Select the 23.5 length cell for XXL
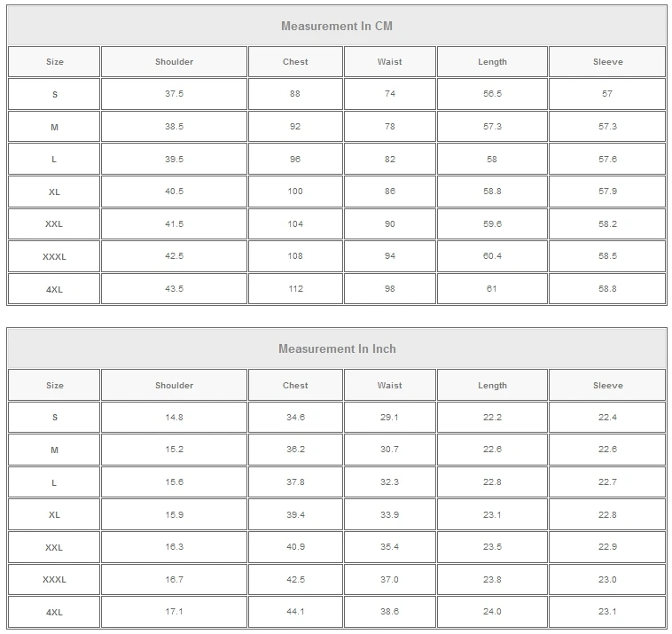 tap(492, 547)
